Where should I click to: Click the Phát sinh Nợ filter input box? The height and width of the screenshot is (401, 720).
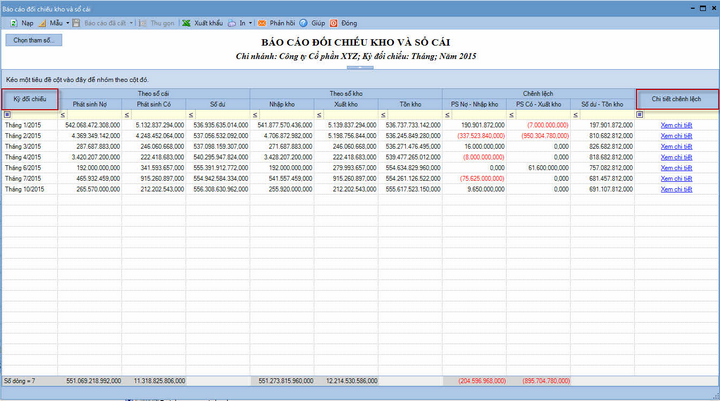tap(94, 115)
